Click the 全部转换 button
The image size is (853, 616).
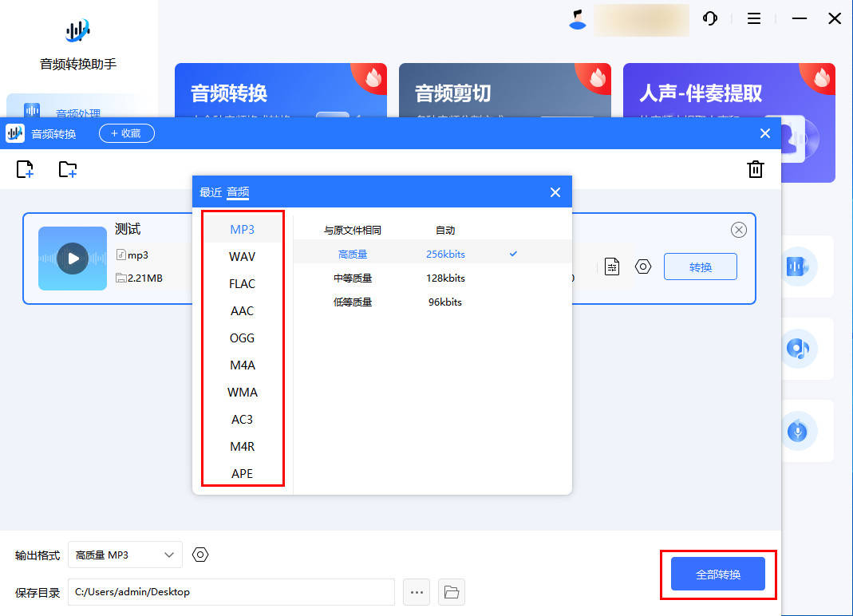point(718,575)
